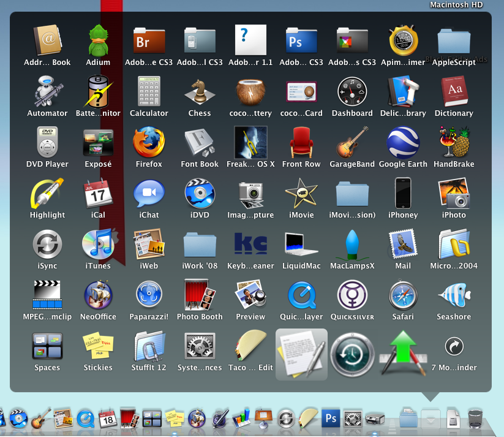Screen dimensions: 504x437
Task: Launch iChat
Action: [x=149, y=193]
